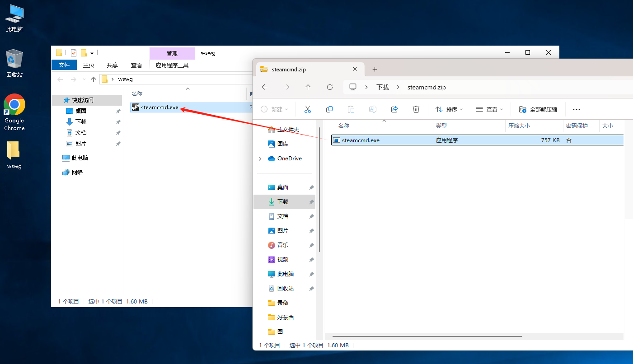Launch Google Chrome from the desktop

coord(14,112)
